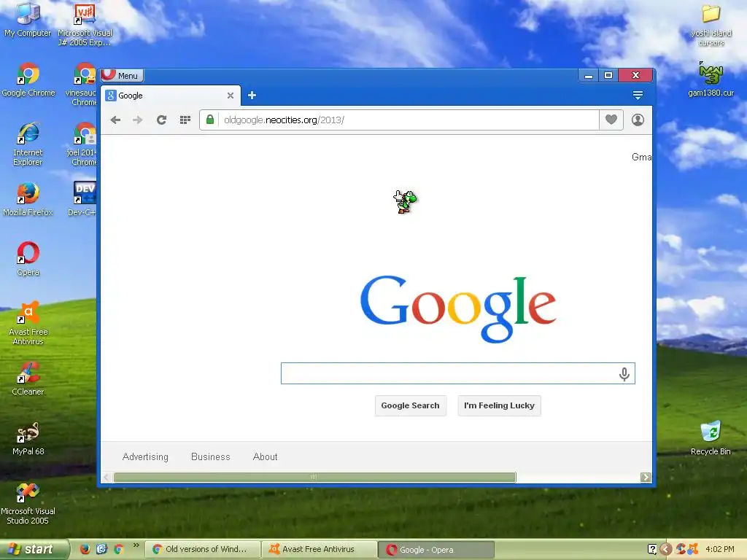747x560 pixels.
Task: Select Microsoft Visual J# 2005 desktop icon
Action: tap(85, 24)
